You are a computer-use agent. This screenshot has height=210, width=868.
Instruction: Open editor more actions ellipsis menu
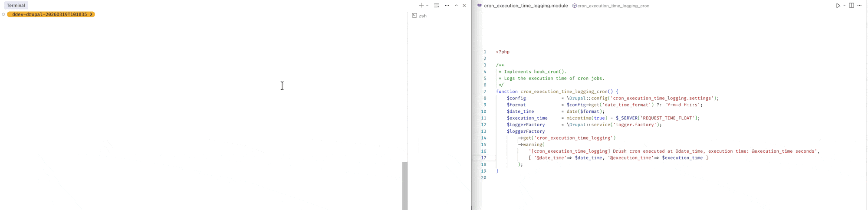pos(860,6)
